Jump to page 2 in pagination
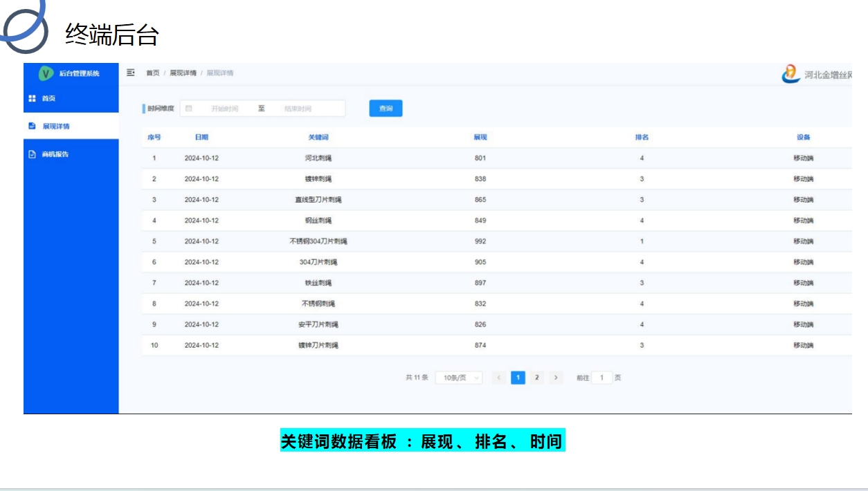868x491 pixels. coord(536,378)
